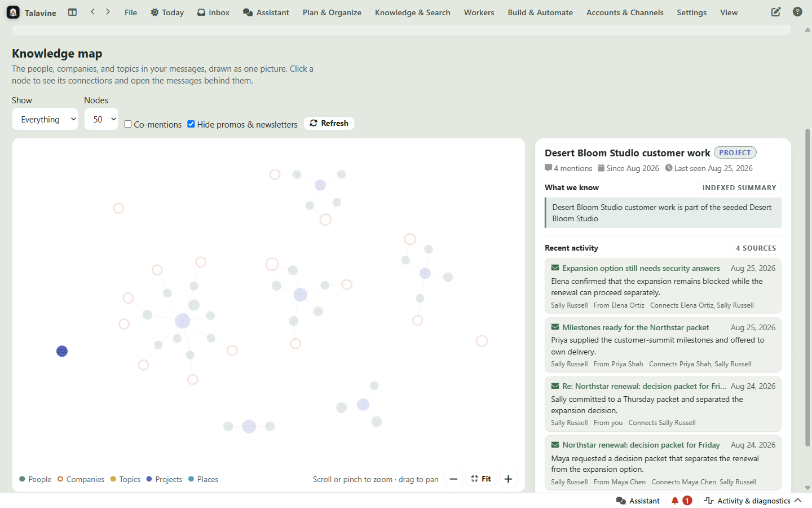
Task: Expand the Activity & diagnostics chevron
Action: point(798,501)
